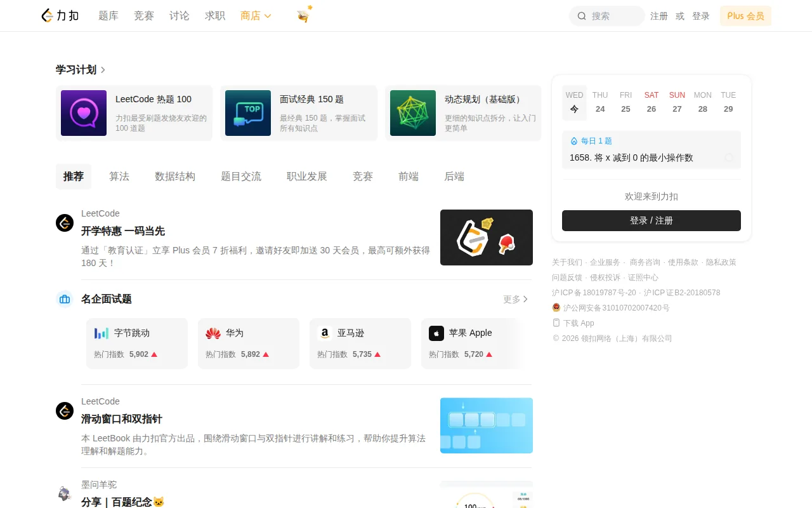
Task: Open the 分享｜百题纪念 post title
Action: tap(123, 502)
